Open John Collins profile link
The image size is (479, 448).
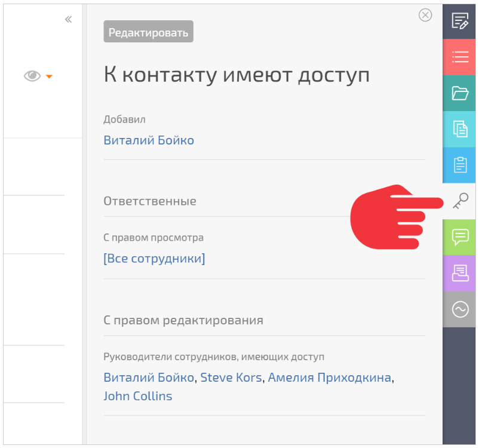point(137,395)
